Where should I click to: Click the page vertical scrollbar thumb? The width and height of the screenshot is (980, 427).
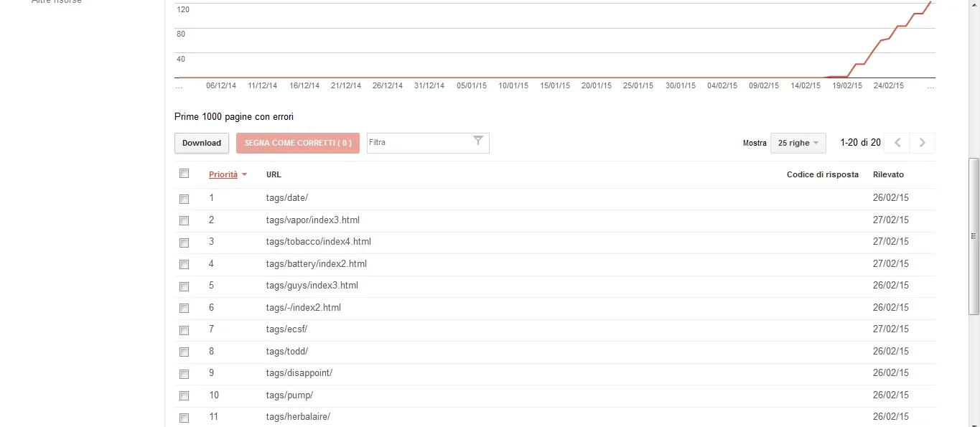coord(974,236)
